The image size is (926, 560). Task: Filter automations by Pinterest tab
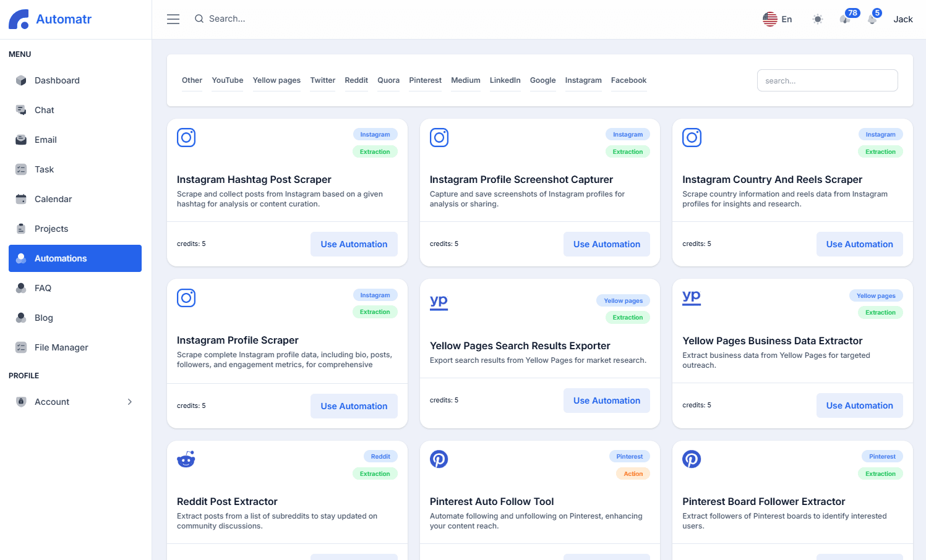point(425,80)
